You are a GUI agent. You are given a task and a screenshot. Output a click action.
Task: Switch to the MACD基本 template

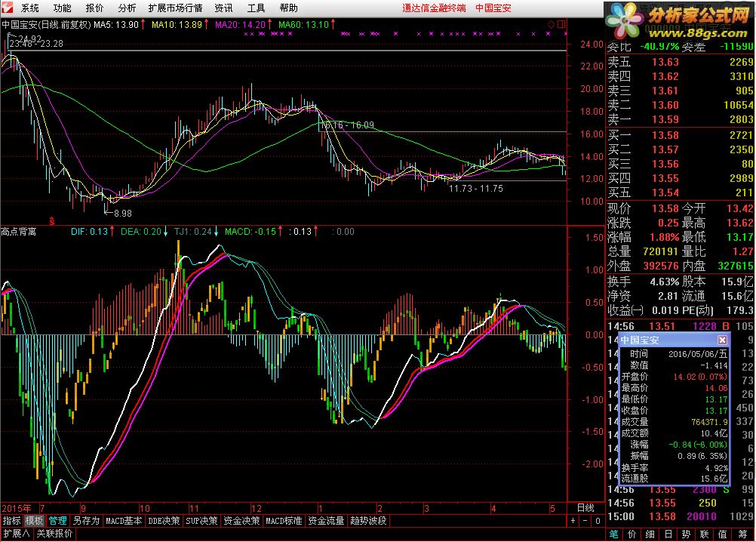pos(124,521)
